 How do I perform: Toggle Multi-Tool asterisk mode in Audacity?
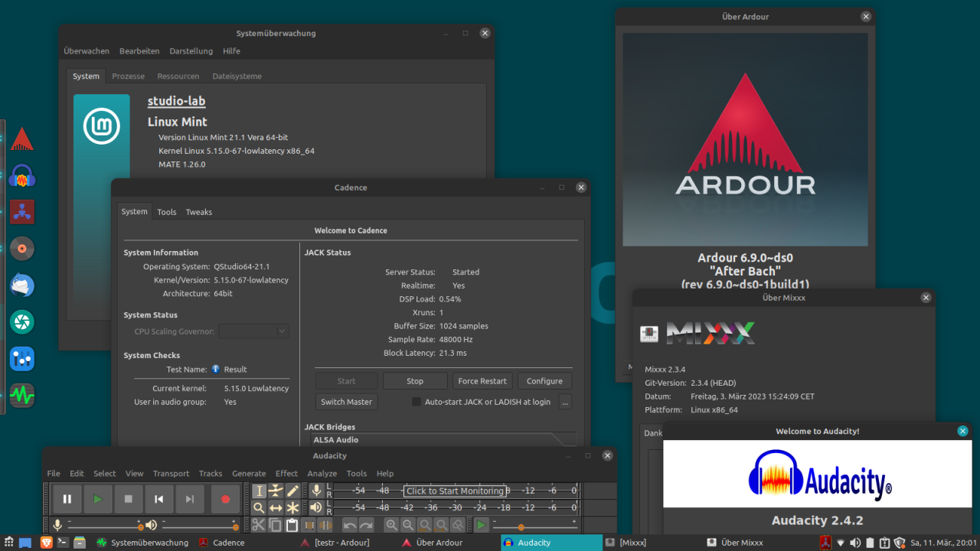pos(292,507)
